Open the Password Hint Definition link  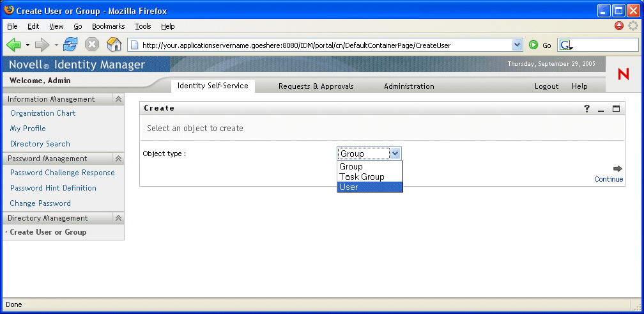pos(54,188)
